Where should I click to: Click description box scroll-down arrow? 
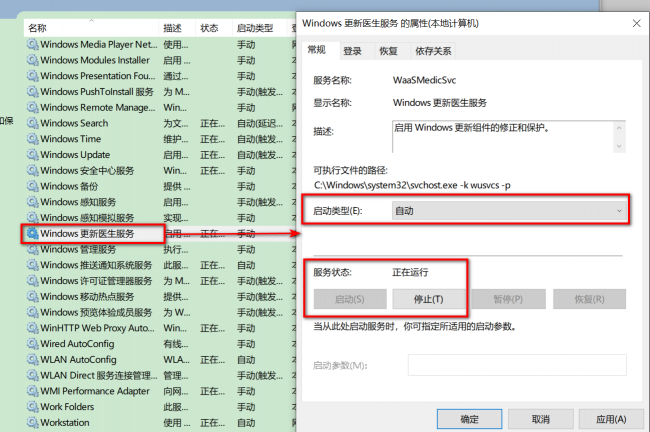coord(619,146)
